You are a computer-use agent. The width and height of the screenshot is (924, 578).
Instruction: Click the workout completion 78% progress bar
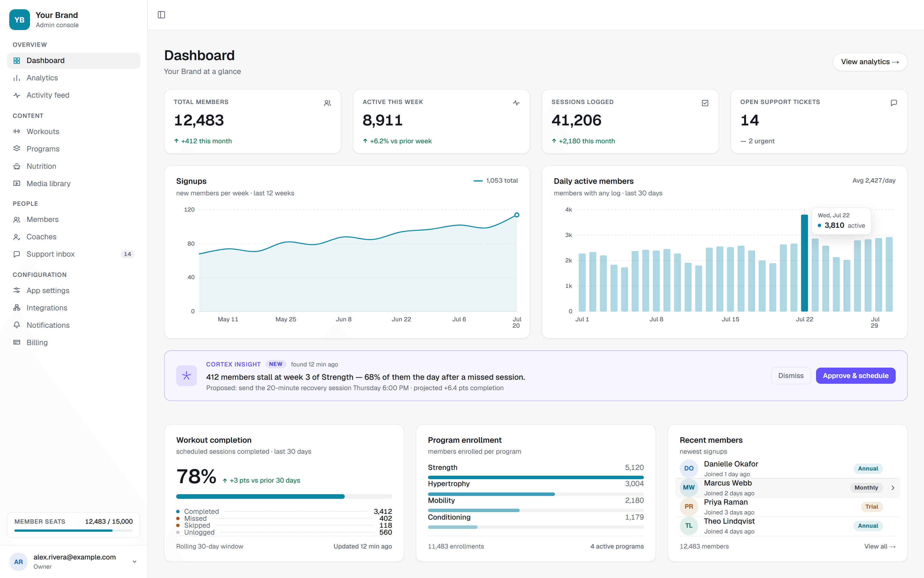(x=284, y=497)
